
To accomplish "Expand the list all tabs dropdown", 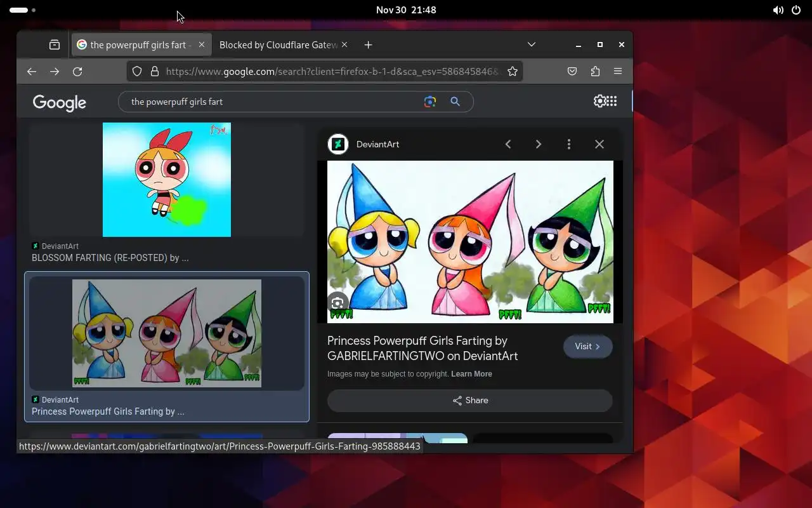I will point(532,44).
